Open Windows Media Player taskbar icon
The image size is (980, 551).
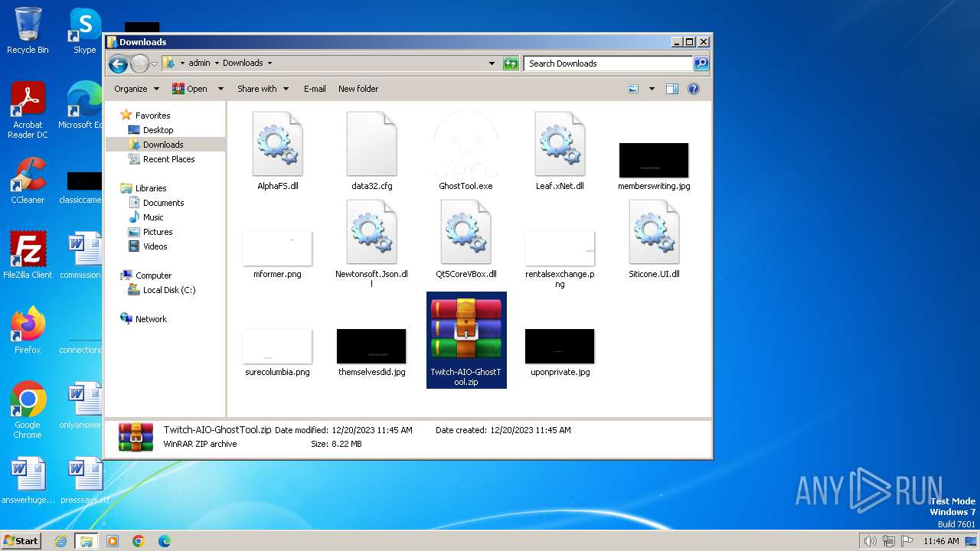[113, 541]
